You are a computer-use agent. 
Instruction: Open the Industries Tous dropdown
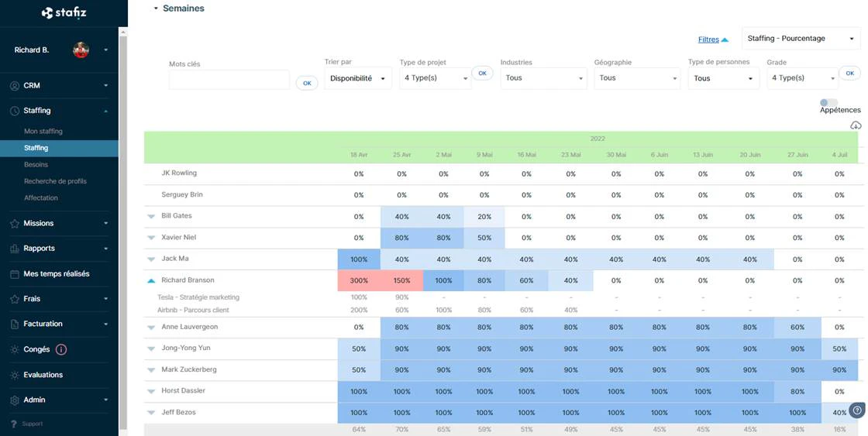coord(543,78)
